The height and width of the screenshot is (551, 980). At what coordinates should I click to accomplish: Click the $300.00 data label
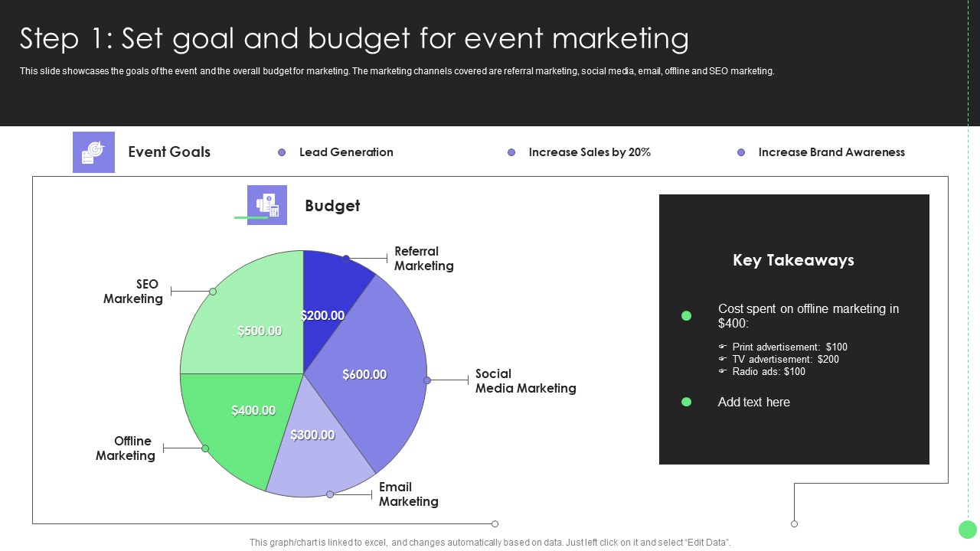point(312,435)
